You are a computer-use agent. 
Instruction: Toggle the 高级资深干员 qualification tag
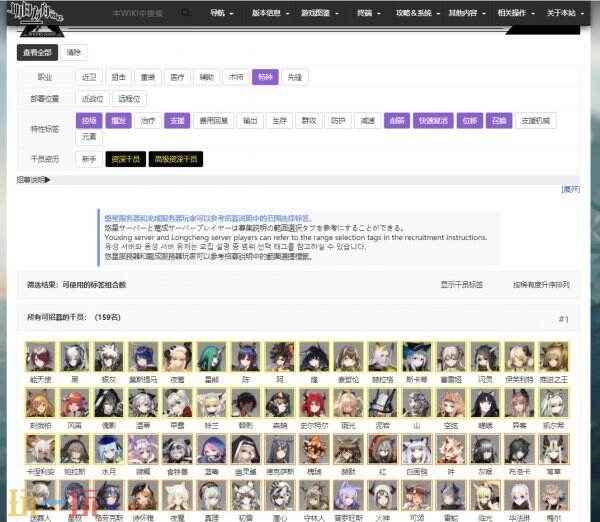tap(176, 159)
